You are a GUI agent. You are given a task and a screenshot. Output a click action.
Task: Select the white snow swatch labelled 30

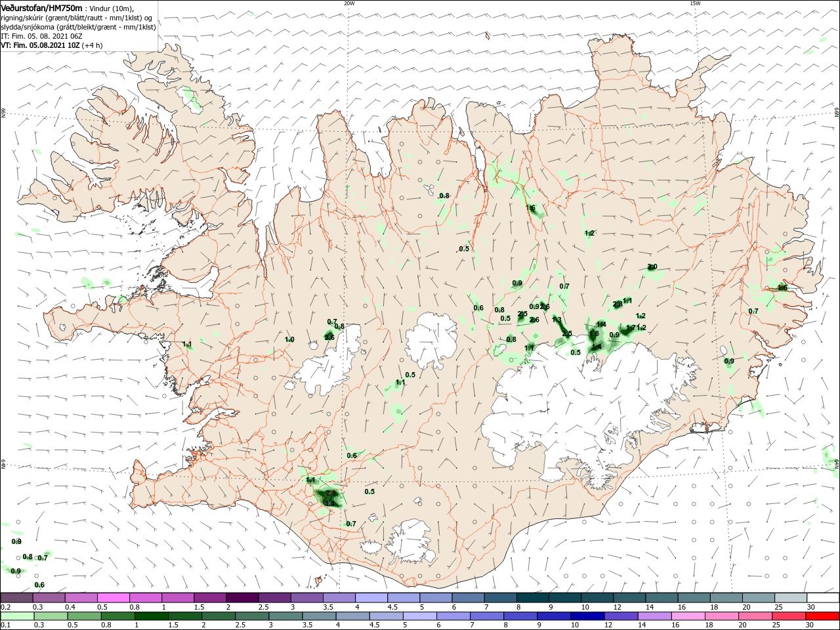824,597
